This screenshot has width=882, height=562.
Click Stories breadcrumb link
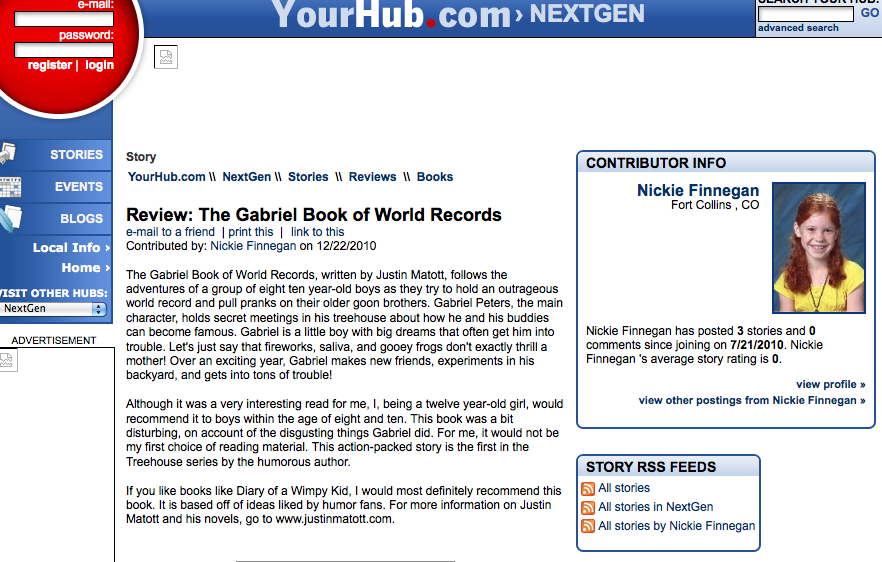[308, 177]
